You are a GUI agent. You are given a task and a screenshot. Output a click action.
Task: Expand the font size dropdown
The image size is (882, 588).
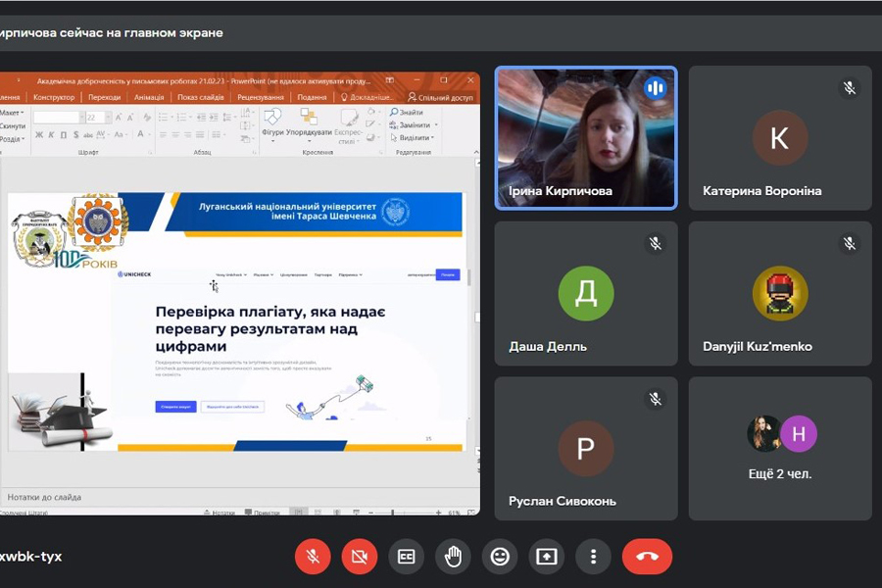click(107, 118)
